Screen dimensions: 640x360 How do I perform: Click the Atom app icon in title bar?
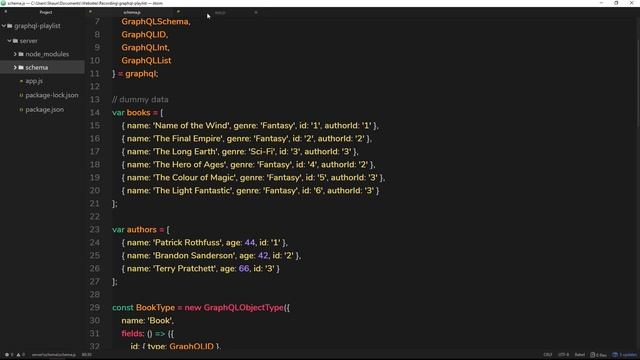pyautogui.click(x=3, y=3)
